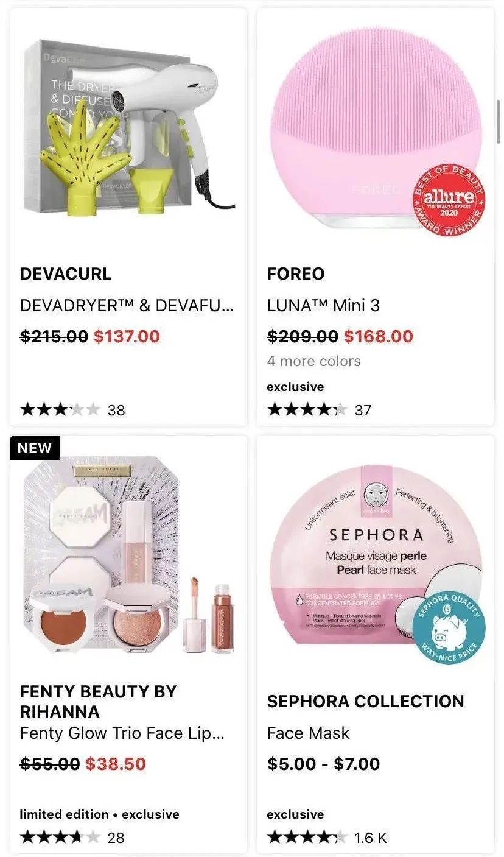
Task: Select the FENTY BEAUTY BY RIHANNA brand name
Action: [x=98, y=701]
